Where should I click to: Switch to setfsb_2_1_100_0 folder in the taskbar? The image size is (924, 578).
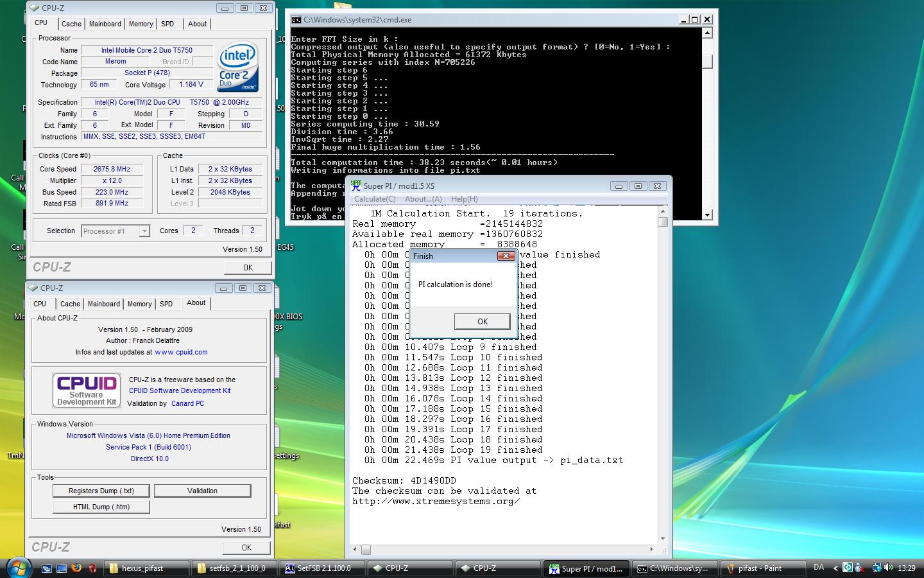click(x=234, y=568)
